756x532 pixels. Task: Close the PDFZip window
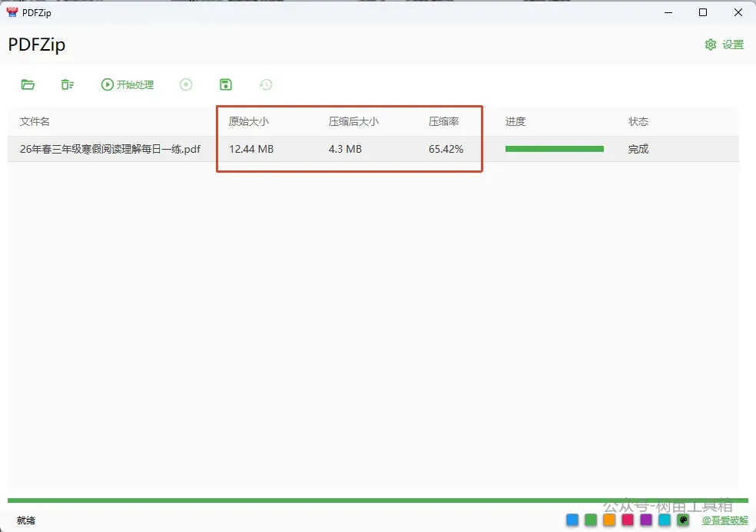pos(738,12)
